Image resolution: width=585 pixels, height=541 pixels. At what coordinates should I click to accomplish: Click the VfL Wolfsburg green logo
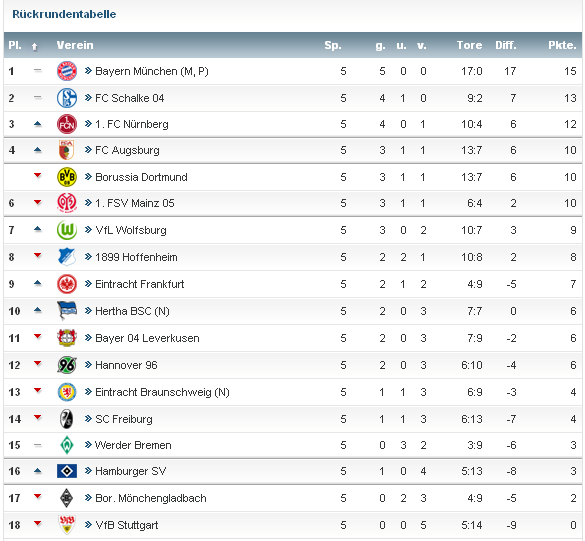pos(67,230)
